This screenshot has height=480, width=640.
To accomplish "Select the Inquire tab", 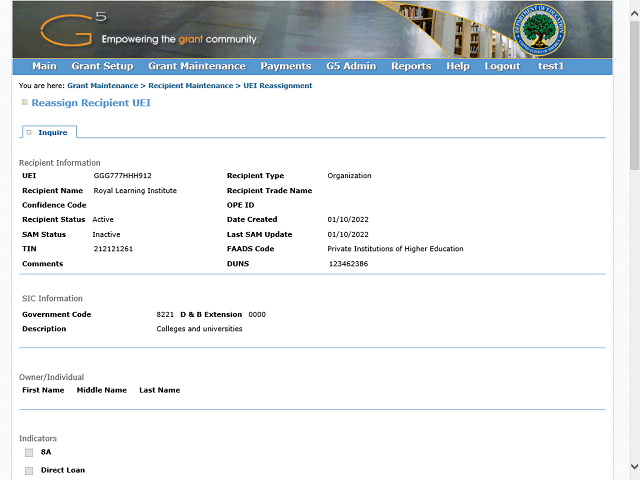I will tap(49, 132).
